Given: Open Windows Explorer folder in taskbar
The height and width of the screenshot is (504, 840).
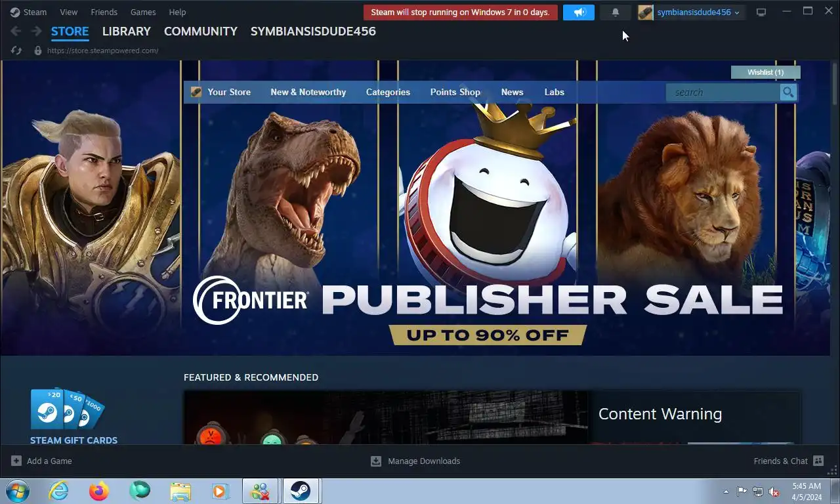Looking at the screenshot, I should [180, 491].
